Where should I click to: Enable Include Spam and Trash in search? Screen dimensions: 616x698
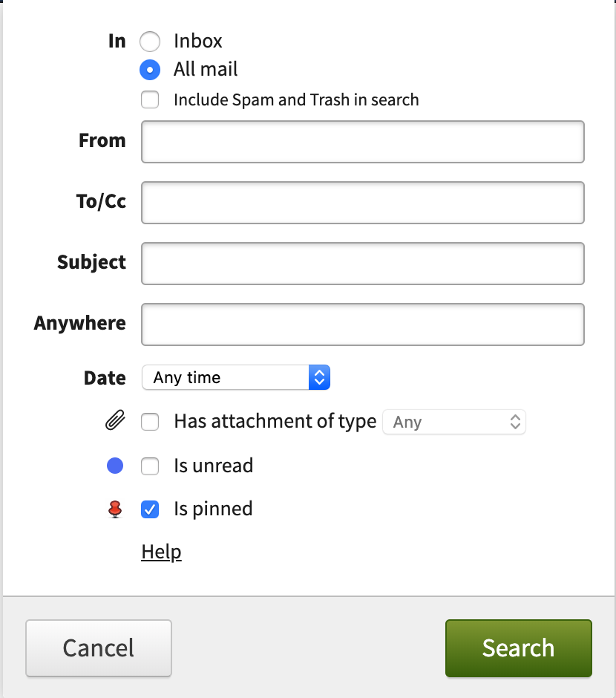150,100
